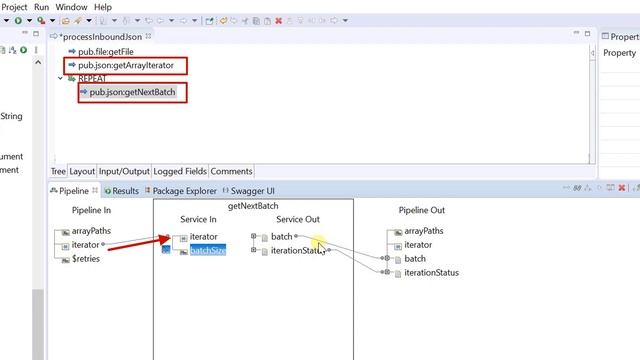
Task: Click the redo arrow toolbar icon
Action: (x=234, y=20)
